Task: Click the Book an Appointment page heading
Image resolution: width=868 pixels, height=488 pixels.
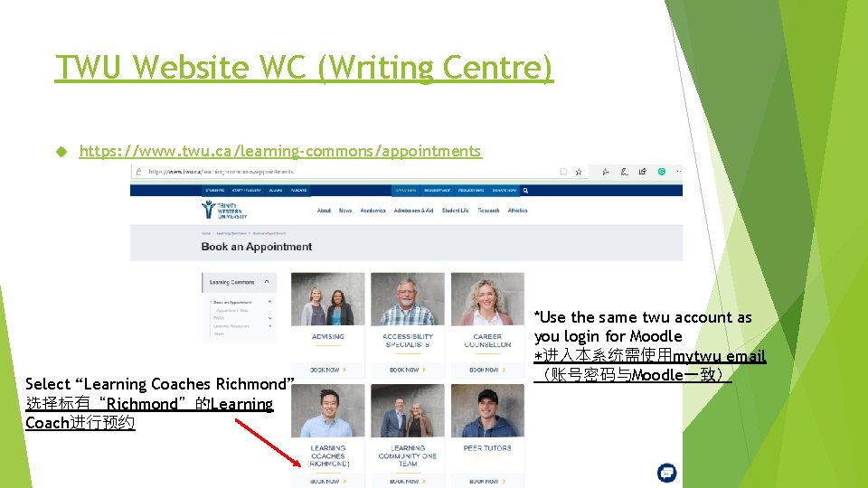Action: tap(256, 247)
